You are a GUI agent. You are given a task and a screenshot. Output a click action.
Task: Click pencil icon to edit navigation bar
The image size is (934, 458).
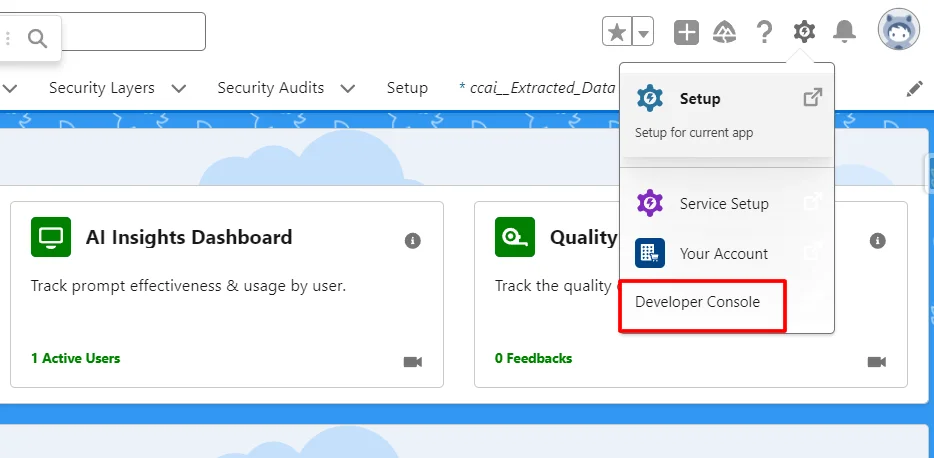914,88
